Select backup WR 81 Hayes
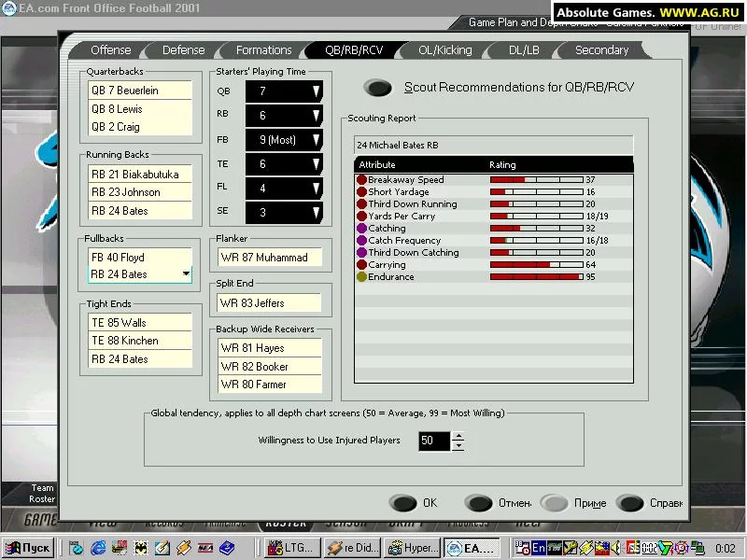This screenshot has width=747, height=560. [x=270, y=348]
